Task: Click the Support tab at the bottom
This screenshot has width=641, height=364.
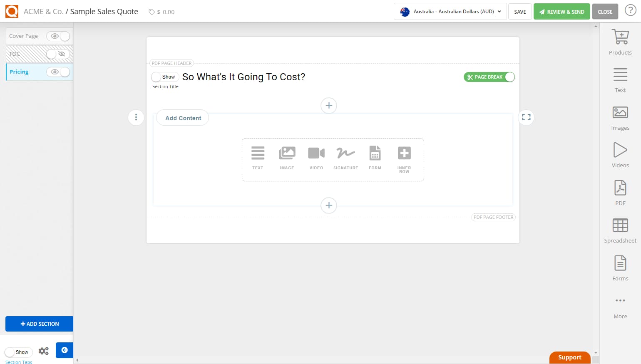Action: pos(569,357)
